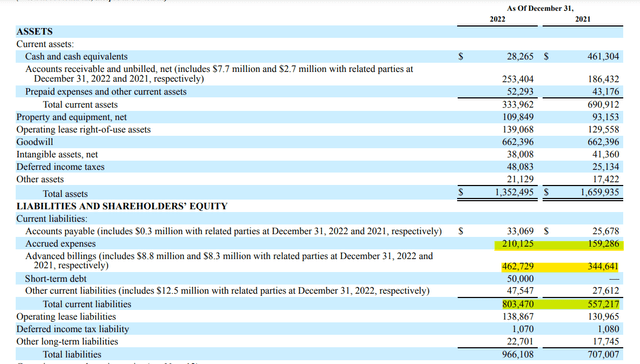Screen dimensions: 640x364
Task: Select the highlighted 2022 accrued expenses 210,125
Action: click(x=518, y=244)
